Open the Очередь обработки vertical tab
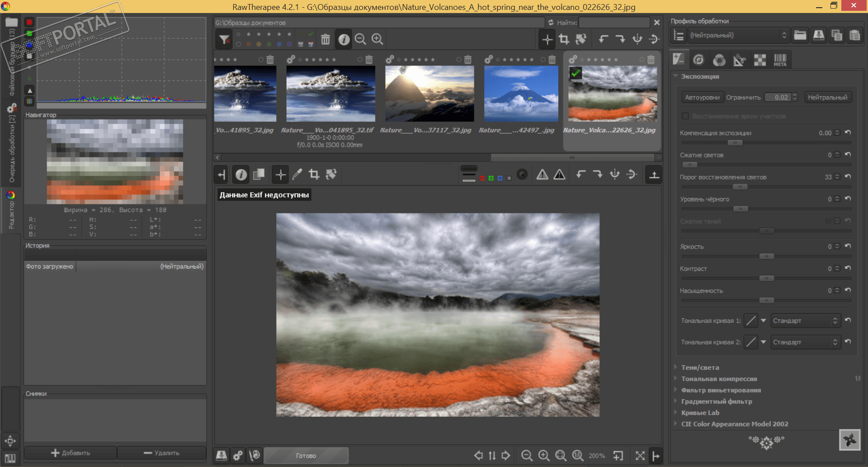Screen dimensions: 868x467 [12, 144]
